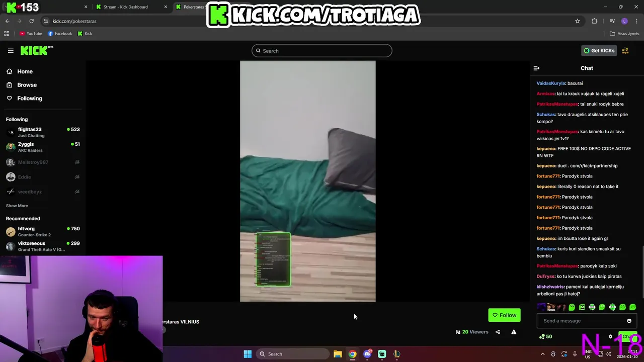The width and height of the screenshot is (644, 362).
Task: Open offline weedboyz channel
Action: click(x=43, y=192)
